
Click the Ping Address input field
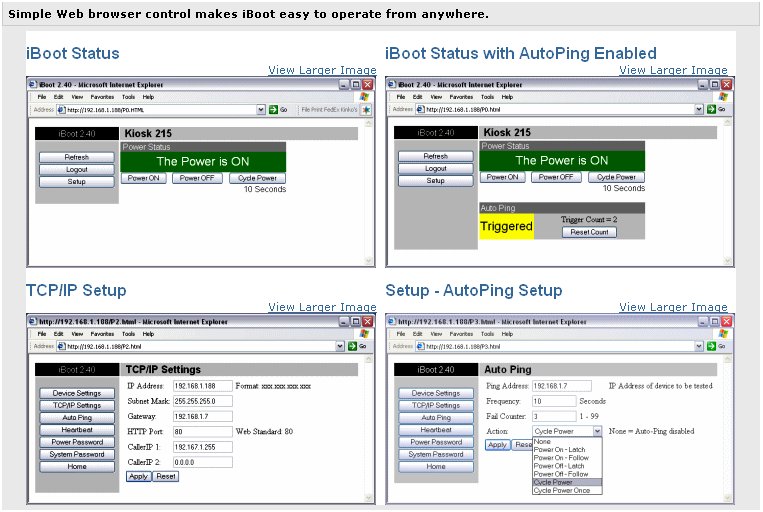pyautogui.click(x=562, y=386)
